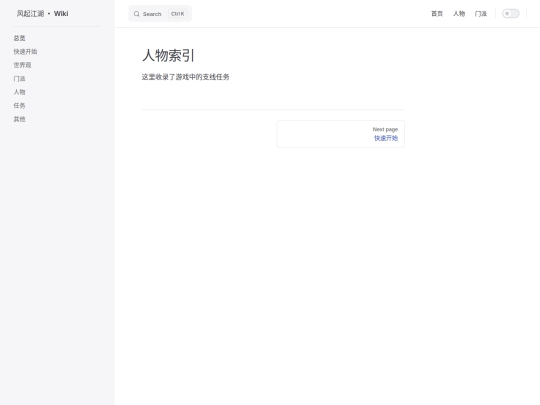Click the 人物索引 page heading

coord(168,55)
